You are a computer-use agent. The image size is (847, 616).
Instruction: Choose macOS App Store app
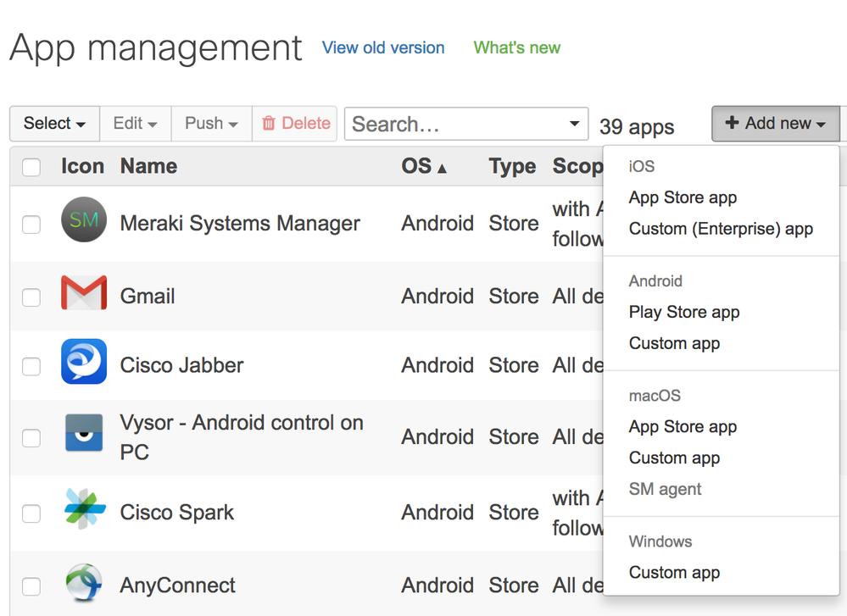click(683, 426)
